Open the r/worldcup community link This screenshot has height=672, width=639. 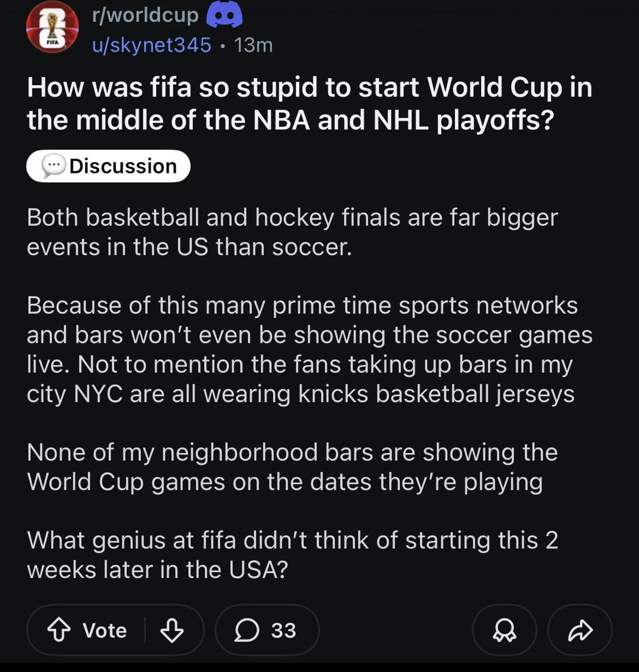click(x=145, y=15)
